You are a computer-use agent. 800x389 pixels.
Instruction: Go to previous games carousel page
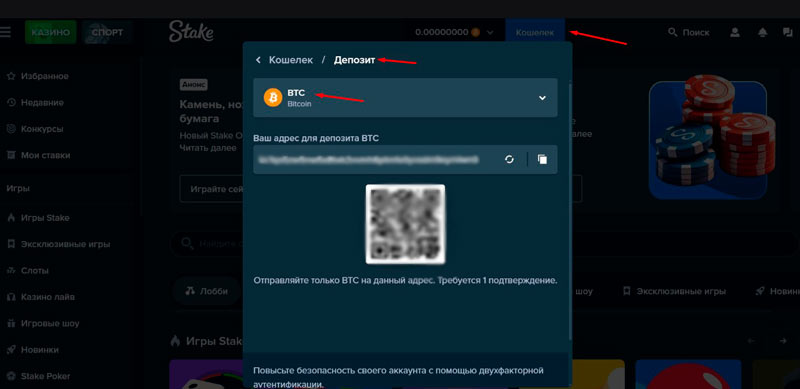coord(751,341)
